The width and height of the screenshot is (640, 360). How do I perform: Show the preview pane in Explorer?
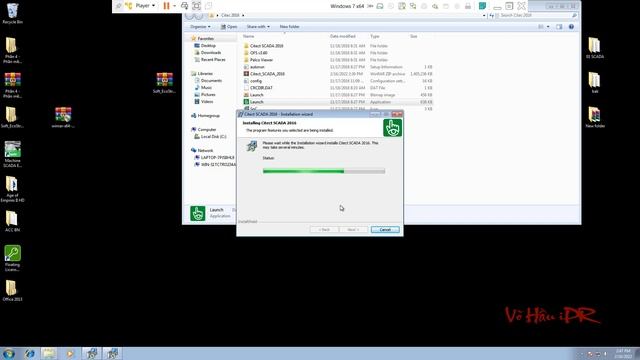point(559,27)
